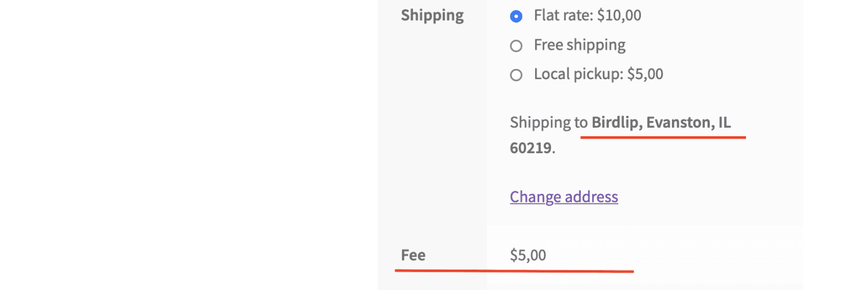Click the 60219 postal code
The width and height of the screenshot is (868, 290).
[x=530, y=149]
